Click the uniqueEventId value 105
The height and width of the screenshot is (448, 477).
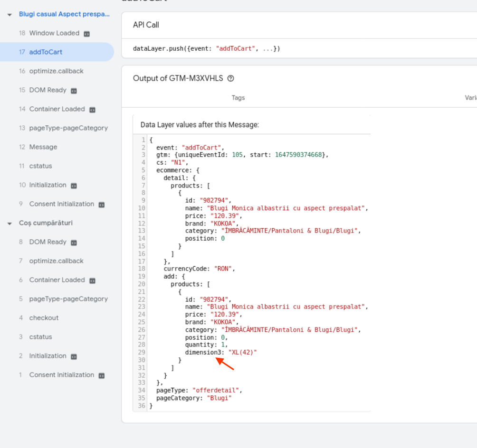(x=237, y=155)
